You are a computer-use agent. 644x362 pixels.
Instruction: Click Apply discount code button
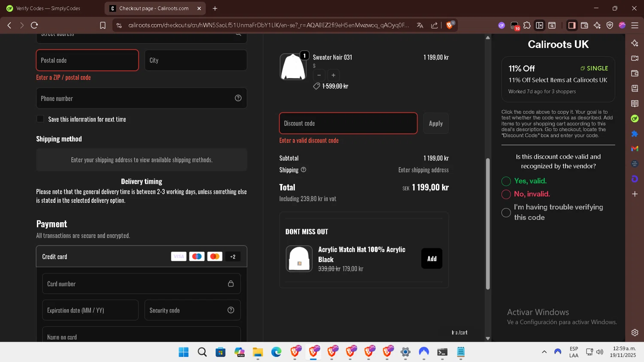[x=436, y=124]
